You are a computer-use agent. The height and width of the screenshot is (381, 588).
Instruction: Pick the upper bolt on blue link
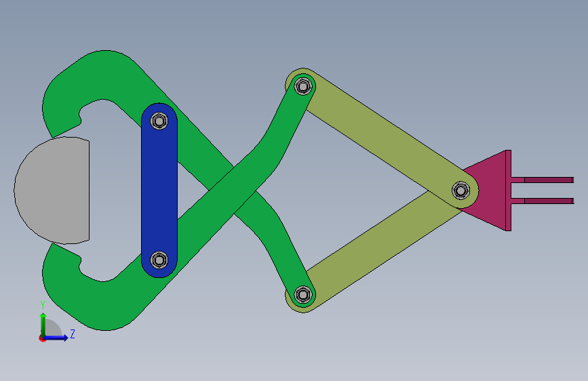pos(159,121)
